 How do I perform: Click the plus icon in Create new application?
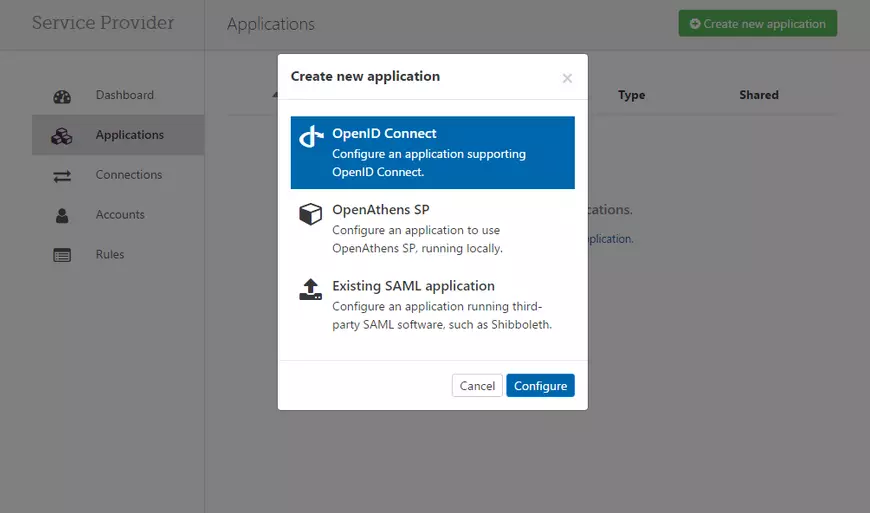(695, 24)
